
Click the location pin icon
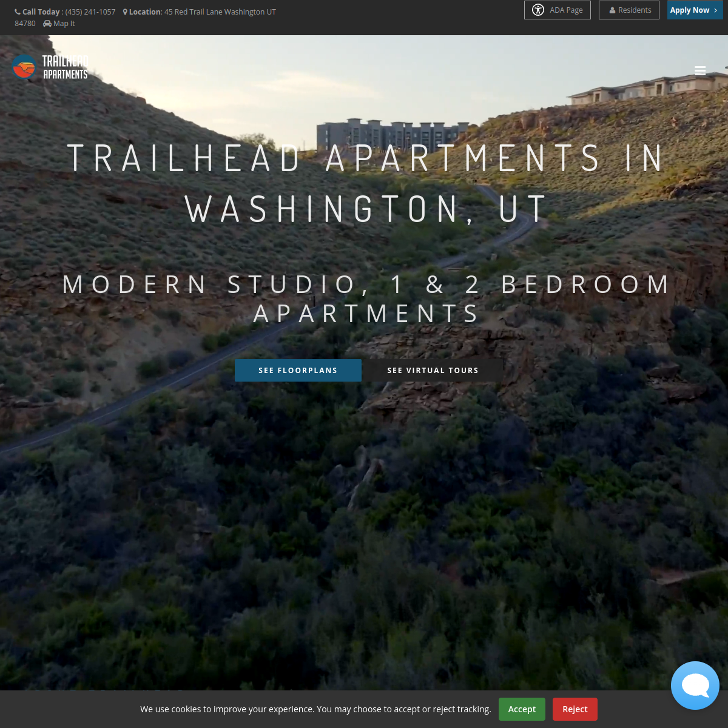(x=125, y=12)
